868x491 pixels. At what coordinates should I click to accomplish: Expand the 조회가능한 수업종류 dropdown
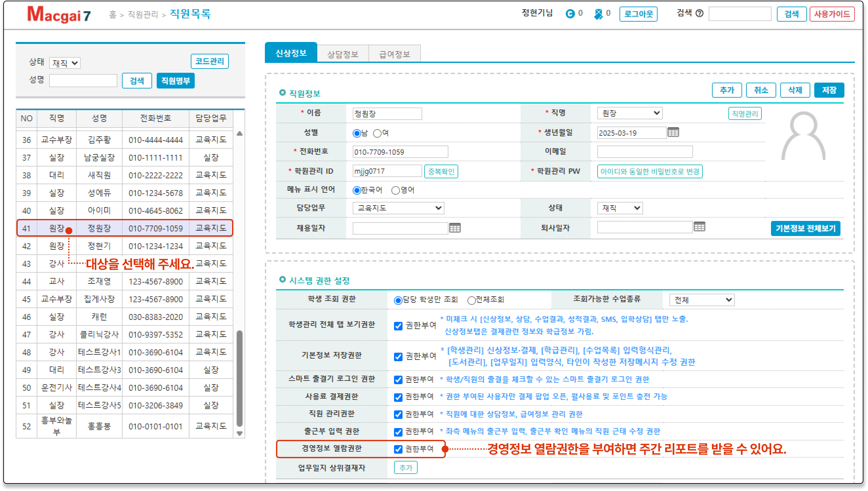point(702,300)
